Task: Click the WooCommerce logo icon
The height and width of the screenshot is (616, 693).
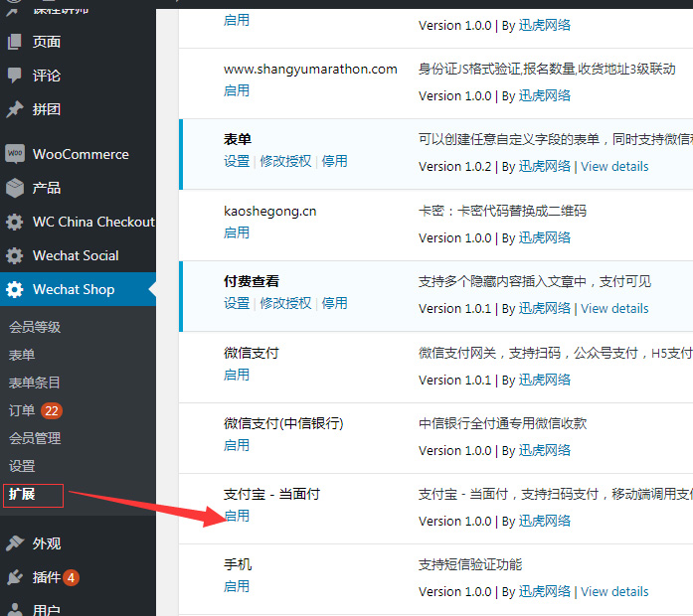Action: point(15,154)
